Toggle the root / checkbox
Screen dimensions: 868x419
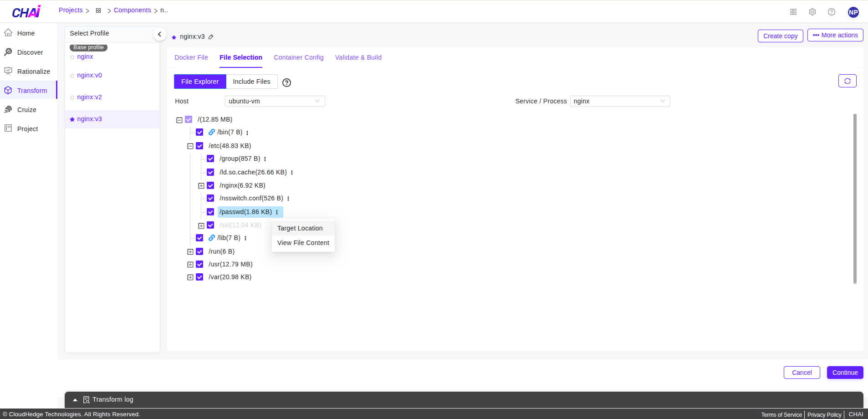[x=189, y=119]
